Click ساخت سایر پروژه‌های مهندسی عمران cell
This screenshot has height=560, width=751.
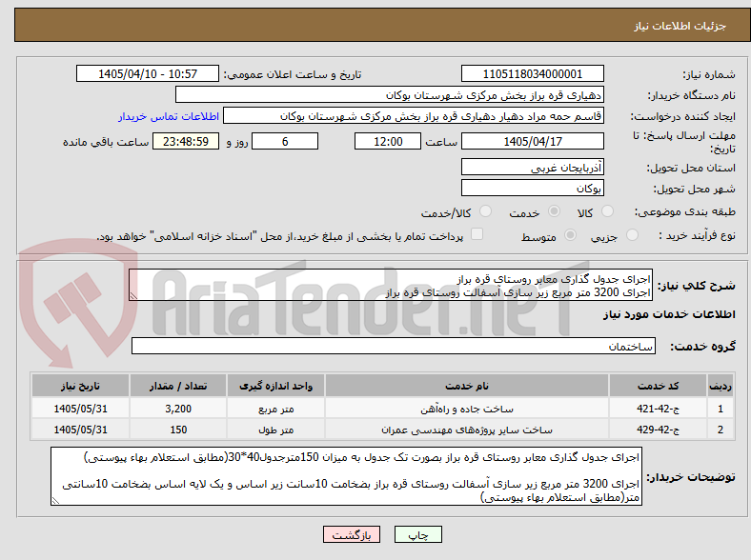(466, 430)
